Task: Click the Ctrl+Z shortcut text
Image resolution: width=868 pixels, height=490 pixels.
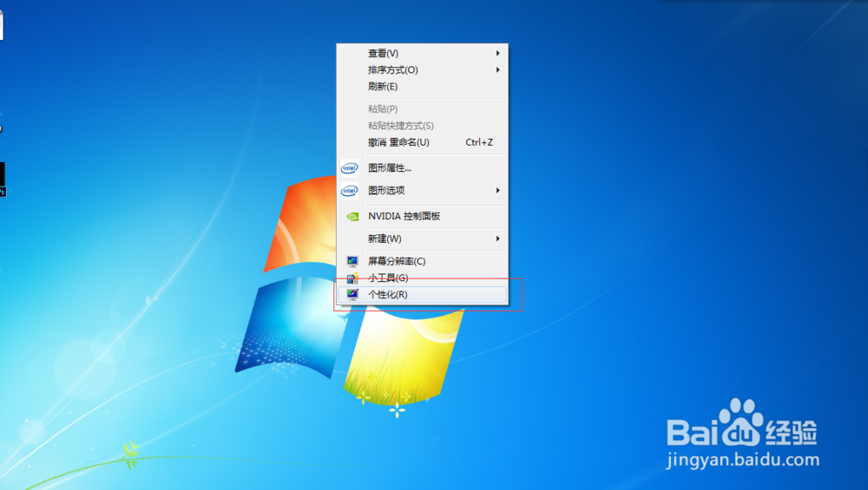Action: 479,142
